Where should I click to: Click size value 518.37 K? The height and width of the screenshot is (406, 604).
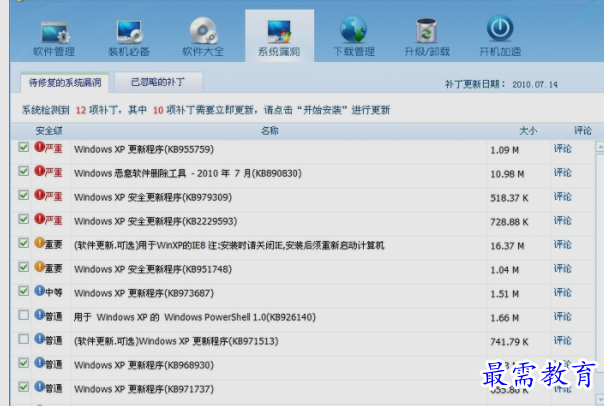tap(509, 198)
